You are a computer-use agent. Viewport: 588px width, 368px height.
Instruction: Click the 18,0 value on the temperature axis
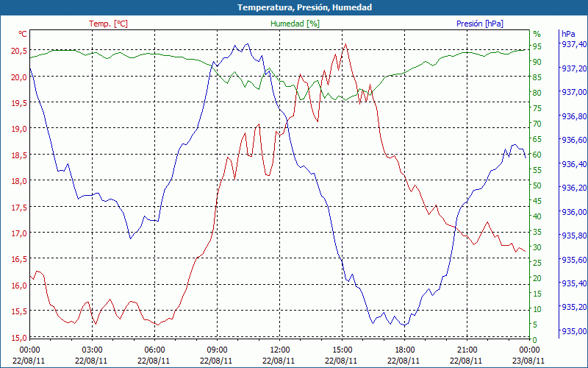pyautogui.click(x=20, y=181)
